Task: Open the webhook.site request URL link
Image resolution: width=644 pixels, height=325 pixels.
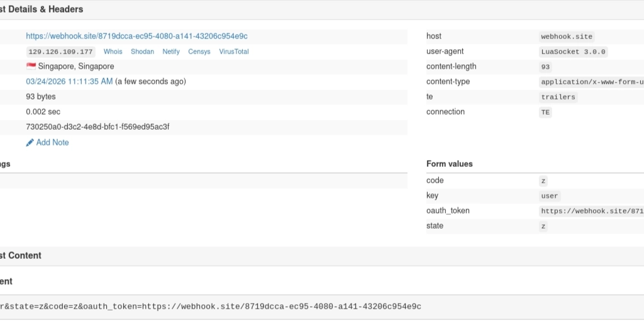Action: click(x=136, y=36)
